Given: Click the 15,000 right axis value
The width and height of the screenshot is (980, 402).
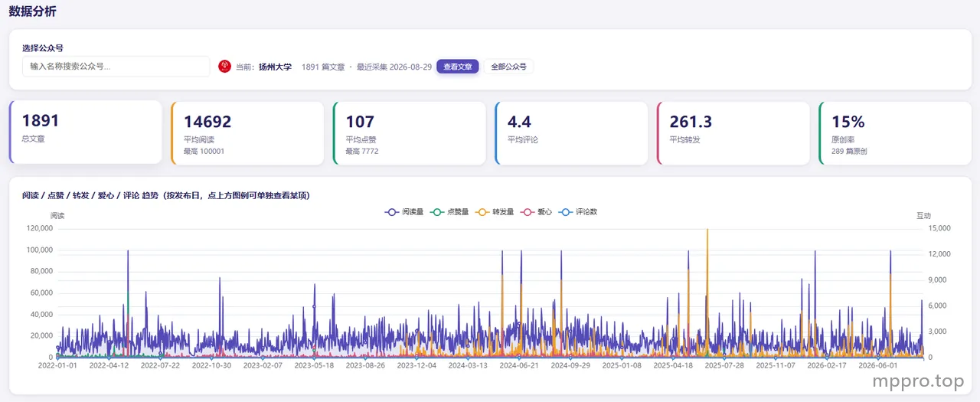Looking at the screenshot, I should point(939,228).
